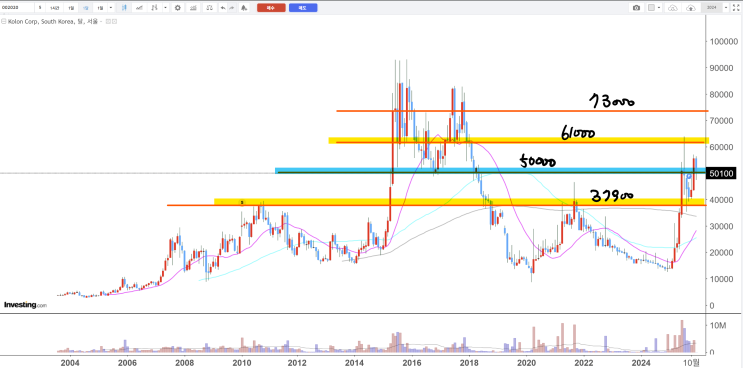Open dropdown beside the saved layout name

725,8
